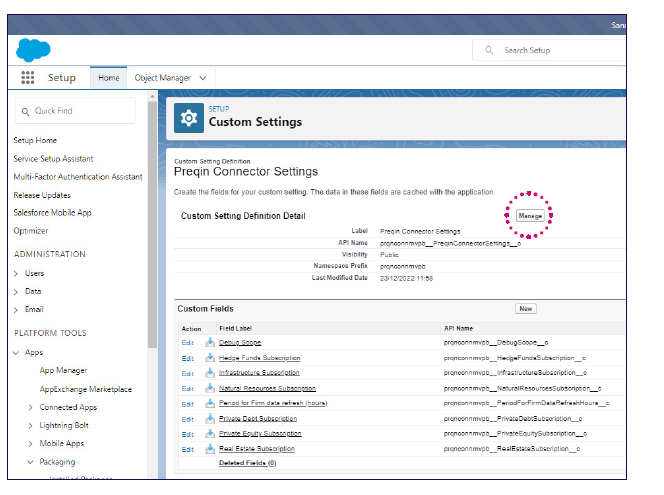The image size is (664, 495).
Task: Click the Salesforce cloud logo
Action: point(33,50)
